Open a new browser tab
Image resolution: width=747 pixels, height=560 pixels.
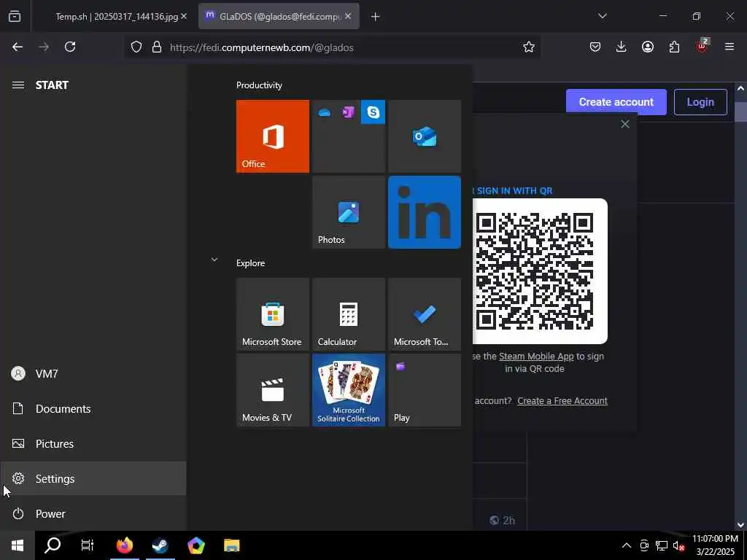[x=376, y=17]
